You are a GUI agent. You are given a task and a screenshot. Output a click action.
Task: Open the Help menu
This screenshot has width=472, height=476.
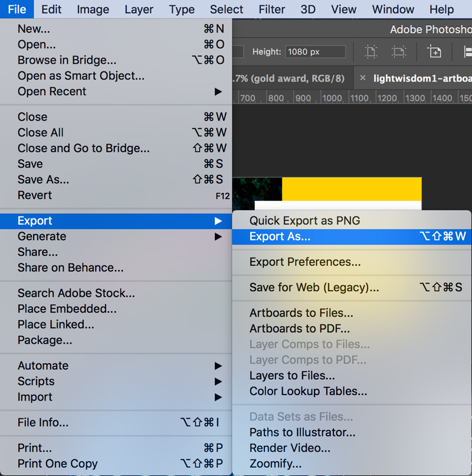point(441,9)
